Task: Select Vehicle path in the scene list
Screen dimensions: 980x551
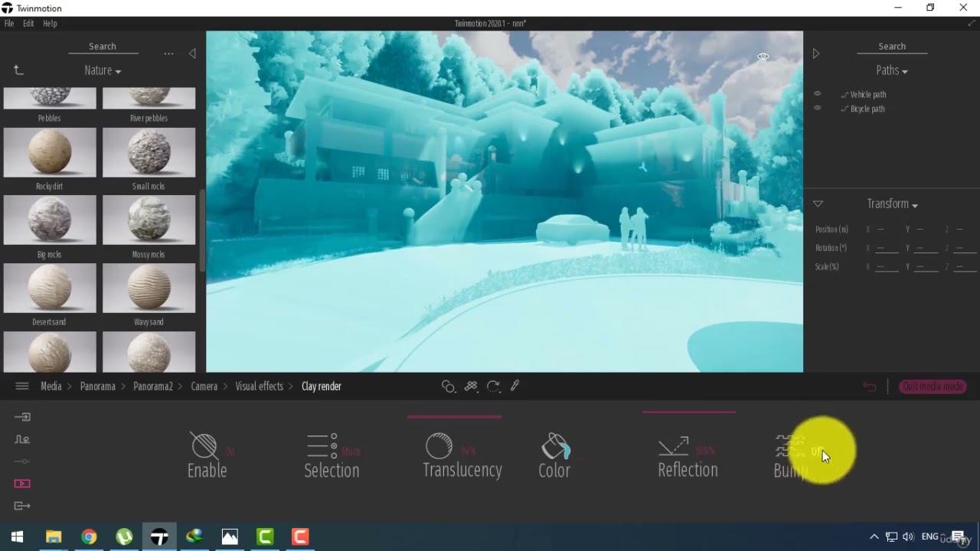Action: pos(868,94)
